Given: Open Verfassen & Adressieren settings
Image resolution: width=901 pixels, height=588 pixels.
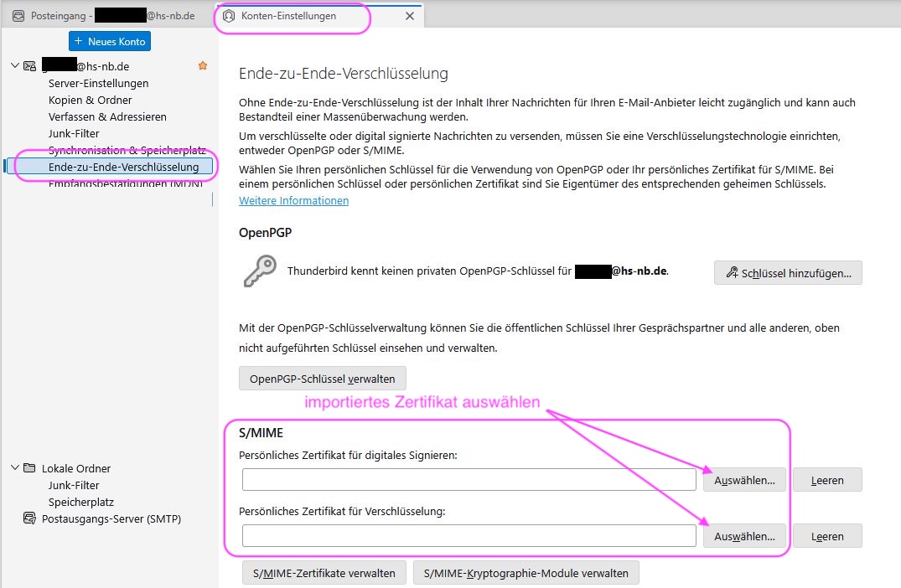Looking at the screenshot, I should point(107,116).
